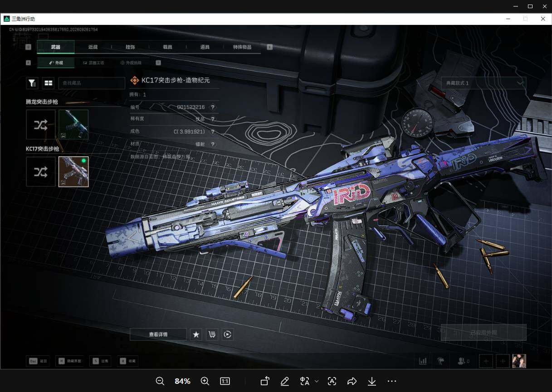This screenshot has width=552, height=392.
Task: Click the text recognition icon in viewer
Action: 332,381
